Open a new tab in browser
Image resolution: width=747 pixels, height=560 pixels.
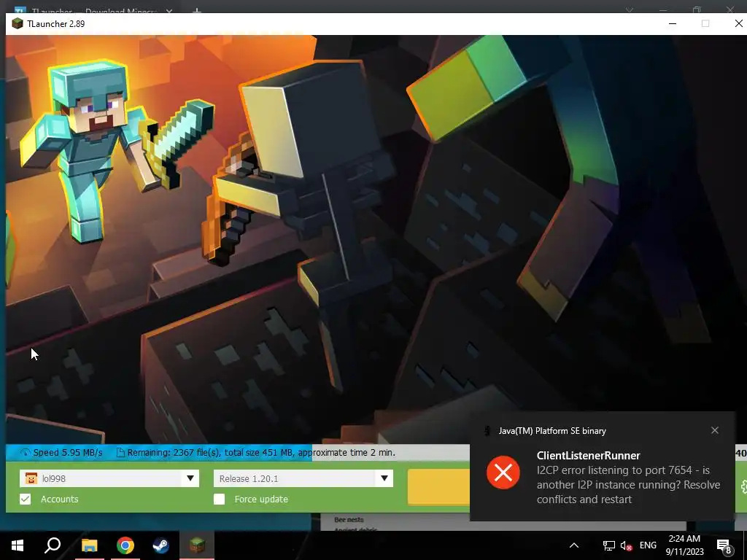(x=197, y=10)
